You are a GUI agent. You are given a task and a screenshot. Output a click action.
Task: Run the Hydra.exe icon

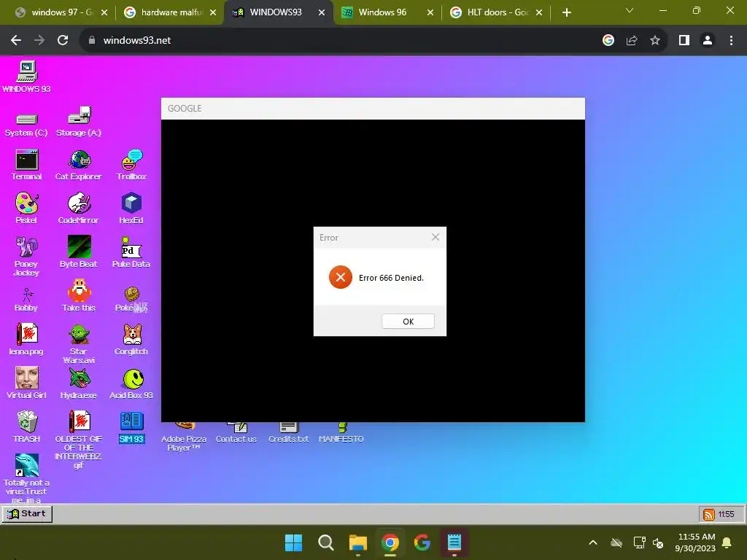(79, 383)
